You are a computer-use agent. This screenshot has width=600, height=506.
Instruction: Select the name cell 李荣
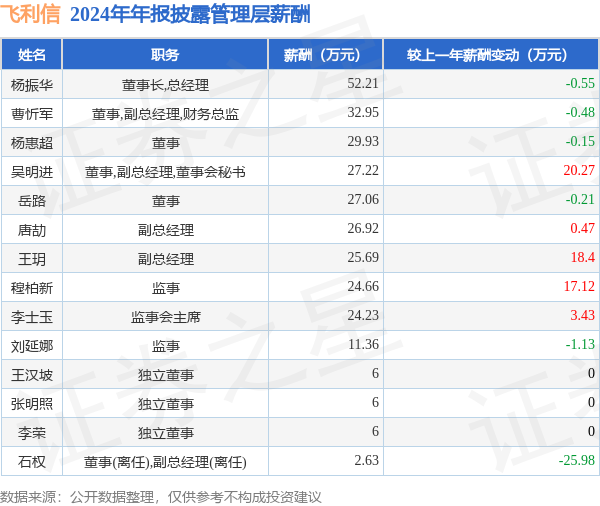32,433
